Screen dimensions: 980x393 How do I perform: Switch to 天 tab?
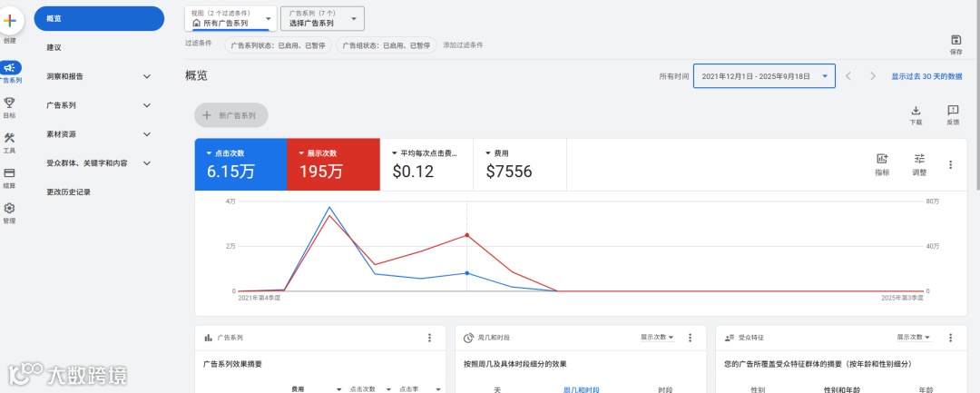coord(497,389)
